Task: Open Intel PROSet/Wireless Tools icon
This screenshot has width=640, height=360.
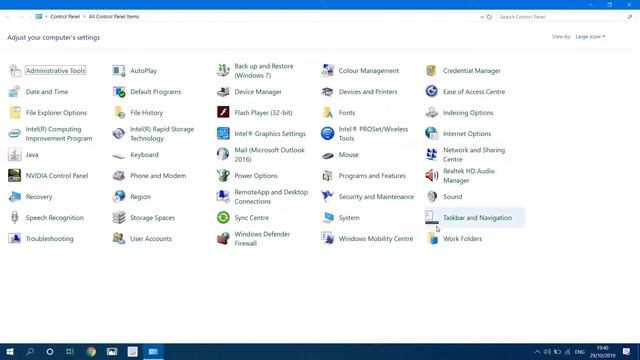Action: [328, 133]
